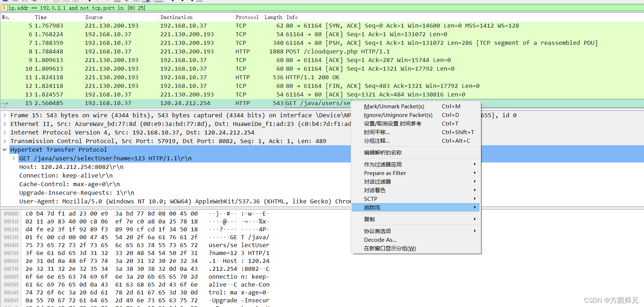Image resolution: width=644 pixels, height=307 pixels.
Task: Sort packets by the No. column header
Action: point(17,17)
